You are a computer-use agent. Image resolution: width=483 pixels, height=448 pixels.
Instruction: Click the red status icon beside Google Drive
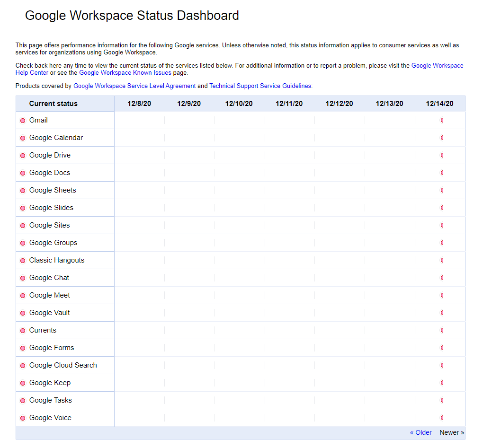(23, 156)
